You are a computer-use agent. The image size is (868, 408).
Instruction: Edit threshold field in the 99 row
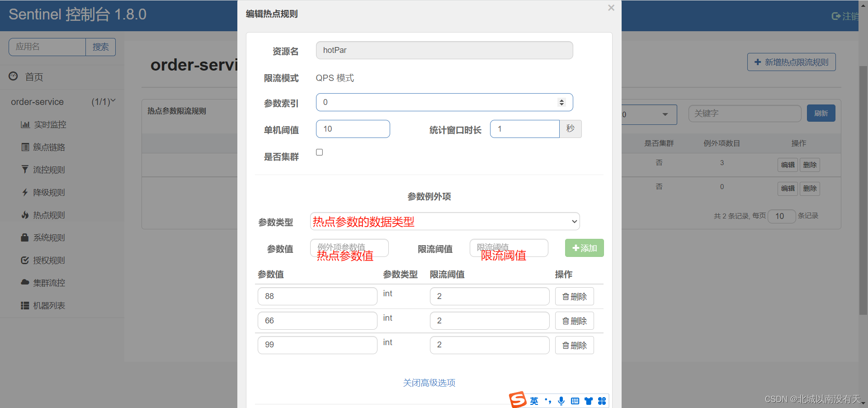coord(490,345)
